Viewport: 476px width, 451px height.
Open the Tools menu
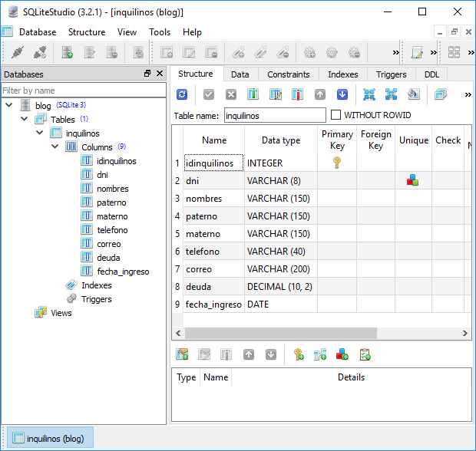(x=160, y=32)
